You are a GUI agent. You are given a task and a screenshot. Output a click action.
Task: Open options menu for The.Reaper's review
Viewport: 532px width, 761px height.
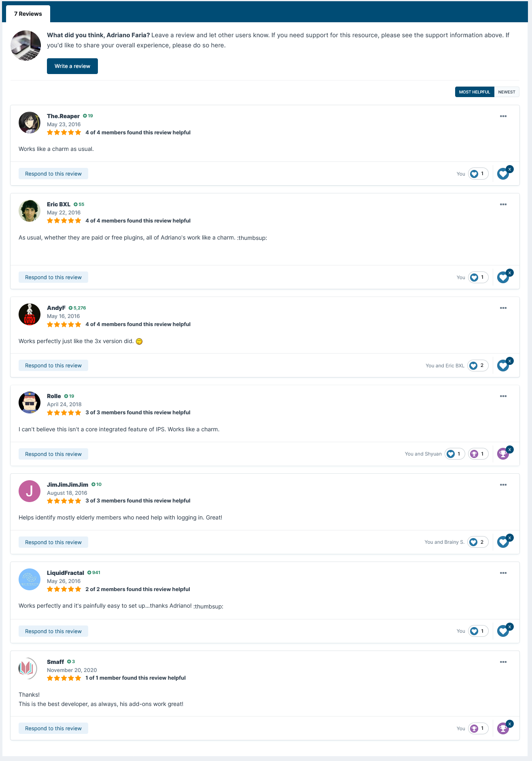(503, 116)
